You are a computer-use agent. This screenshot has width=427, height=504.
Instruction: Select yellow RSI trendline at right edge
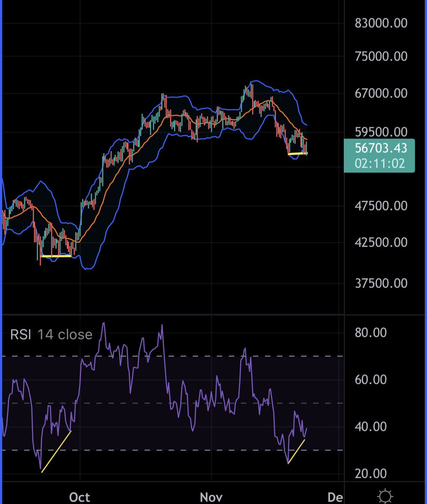[x=296, y=451]
